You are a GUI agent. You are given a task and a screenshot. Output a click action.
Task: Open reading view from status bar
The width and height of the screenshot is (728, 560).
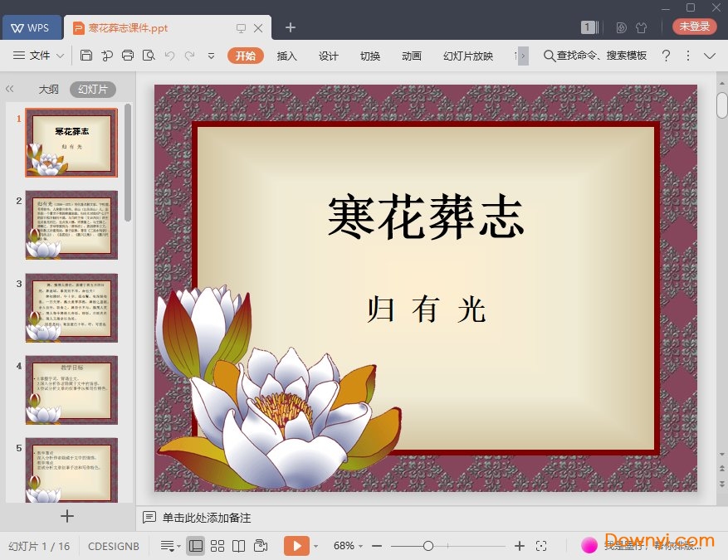click(x=240, y=546)
